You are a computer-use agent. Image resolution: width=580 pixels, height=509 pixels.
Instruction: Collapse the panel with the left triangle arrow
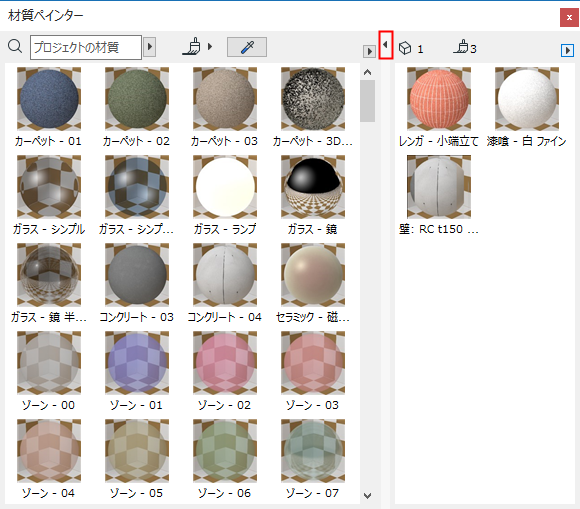tap(386, 45)
